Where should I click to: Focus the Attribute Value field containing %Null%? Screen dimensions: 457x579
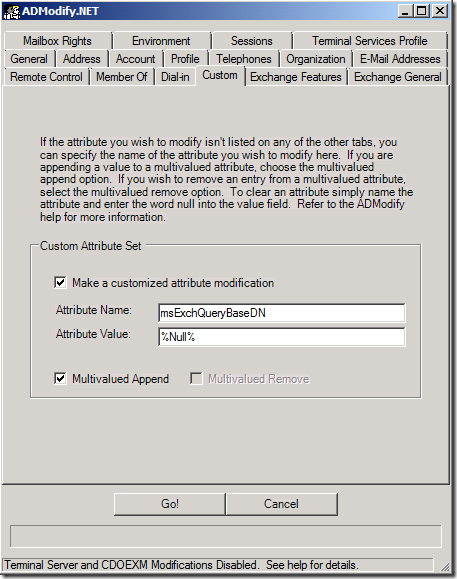[x=282, y=337]
